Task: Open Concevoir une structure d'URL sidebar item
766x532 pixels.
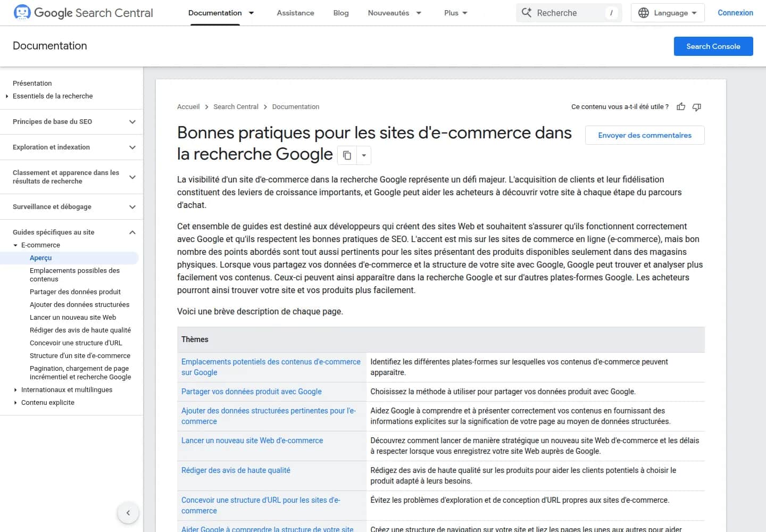Action: point(76,343)
